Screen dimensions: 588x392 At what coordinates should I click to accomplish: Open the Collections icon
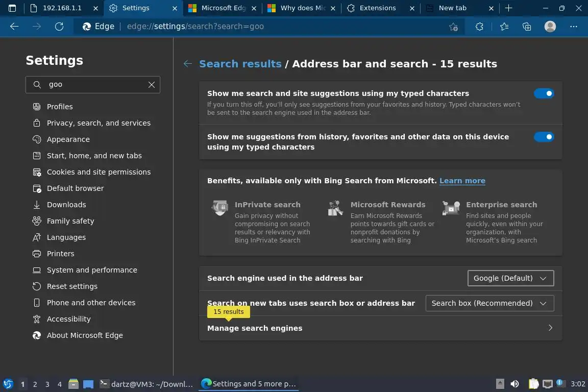coord(527,27)
